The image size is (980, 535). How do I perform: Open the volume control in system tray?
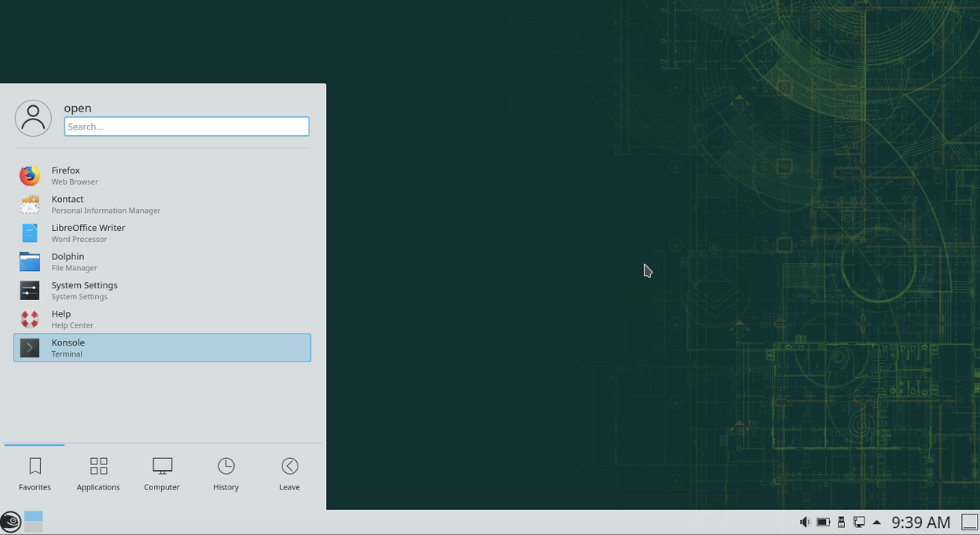[x=804, y=522]
